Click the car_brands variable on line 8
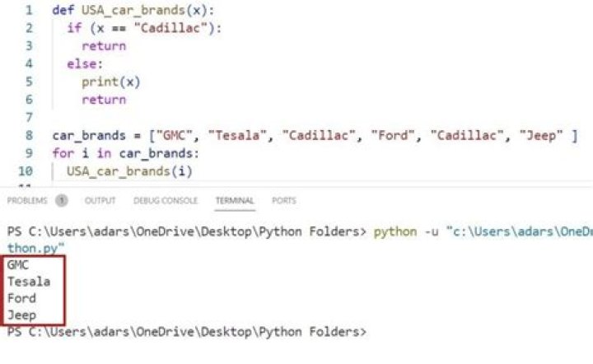 click(x=89, y=136)
